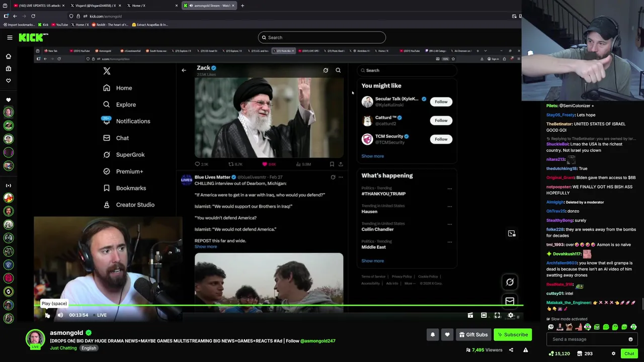
Task: Go back with the browser back arrow
Action: coord(15,16)
